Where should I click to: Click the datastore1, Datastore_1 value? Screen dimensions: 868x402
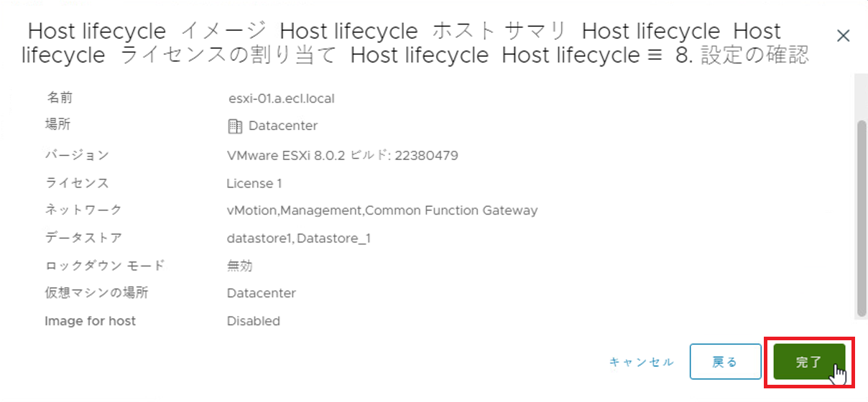click(x=298, y=238)
